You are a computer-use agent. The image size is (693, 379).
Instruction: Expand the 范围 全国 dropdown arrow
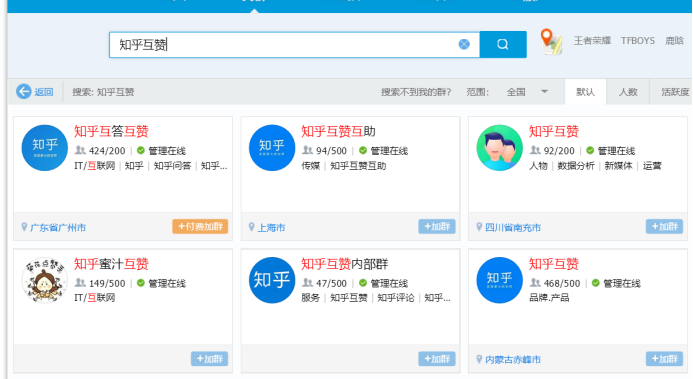coord(544,91)
